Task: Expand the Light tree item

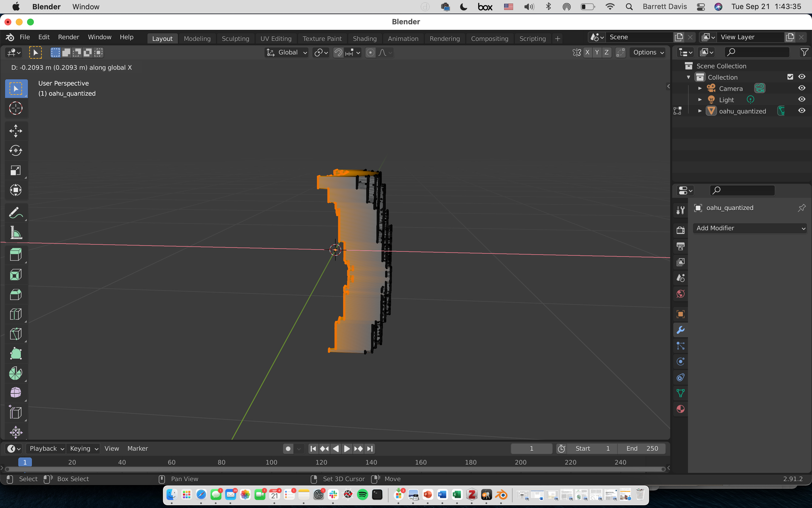Action: (x=700, y=100)
